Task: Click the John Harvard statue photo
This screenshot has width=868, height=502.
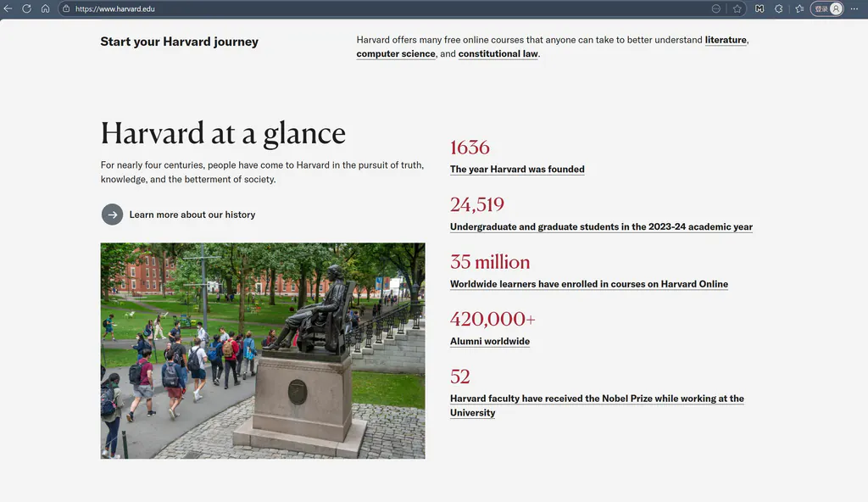Action: 263,351
